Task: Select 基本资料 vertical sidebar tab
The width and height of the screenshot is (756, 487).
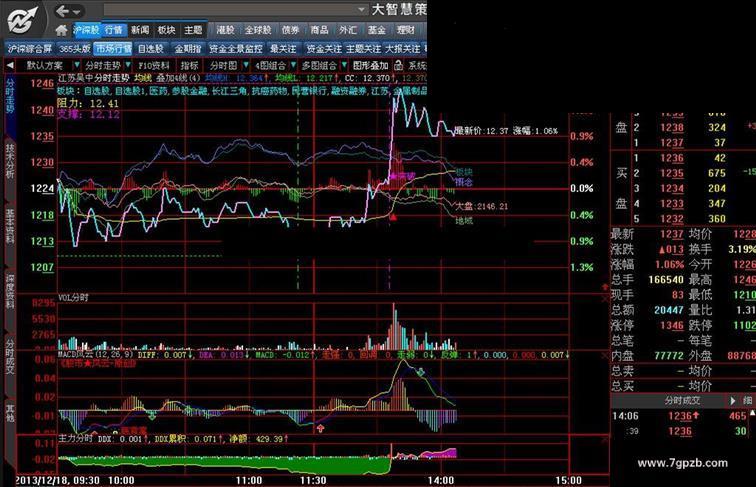Action: tap(10, 226)
